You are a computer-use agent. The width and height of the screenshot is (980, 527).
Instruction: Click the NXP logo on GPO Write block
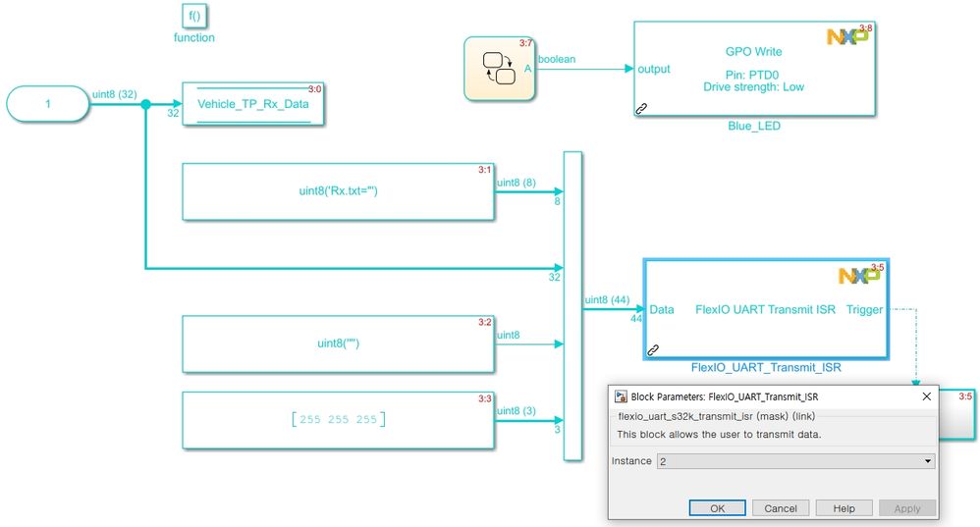click(x=846, y=36)
